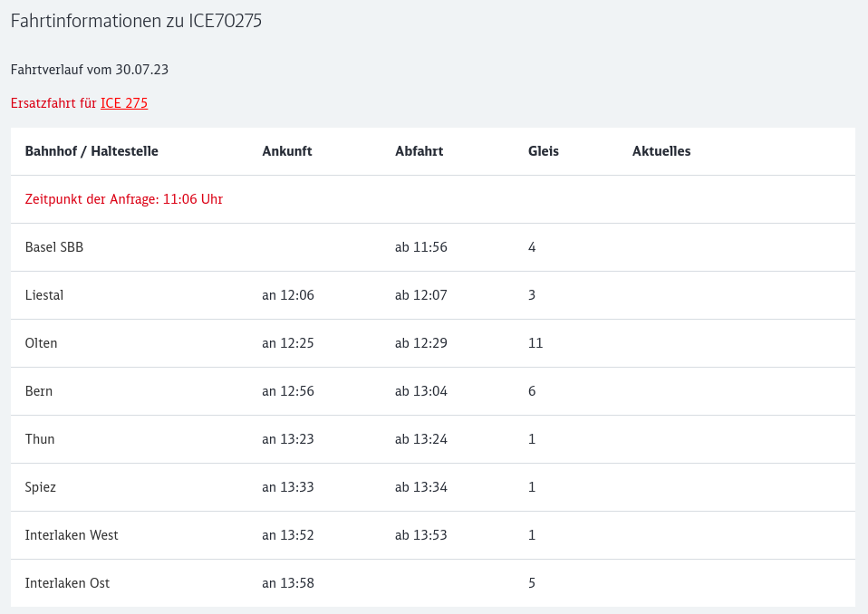The image size is (868, 614).
Task: Click the Olten platform number 11
Action: point(535,343)
